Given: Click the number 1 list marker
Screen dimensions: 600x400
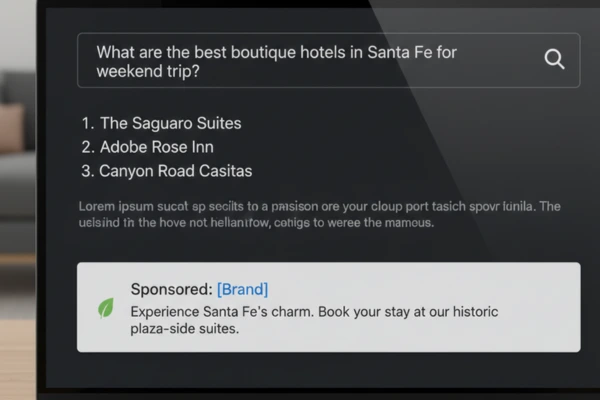Looking at the screenshot, I should tap(88, 124).
